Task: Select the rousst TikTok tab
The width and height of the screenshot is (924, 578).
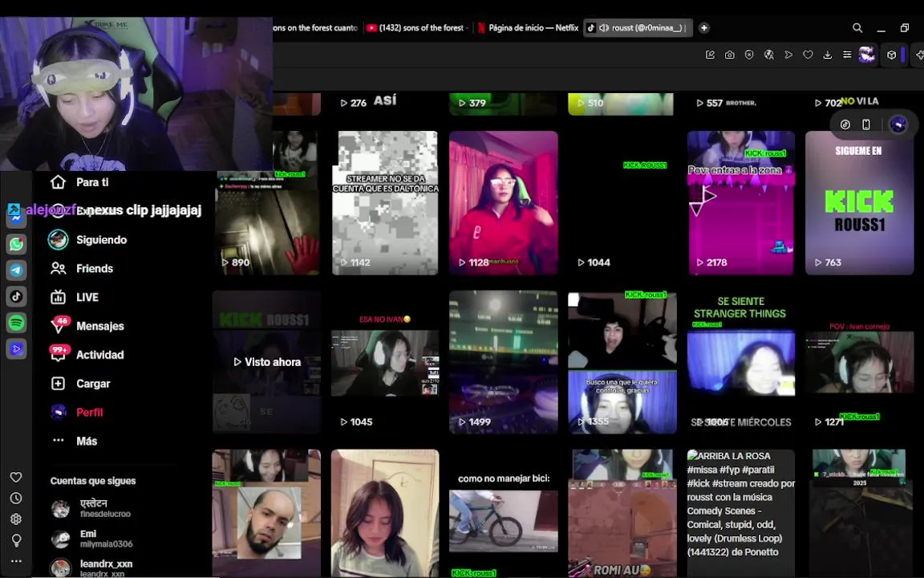Action: tap(638, 28)
